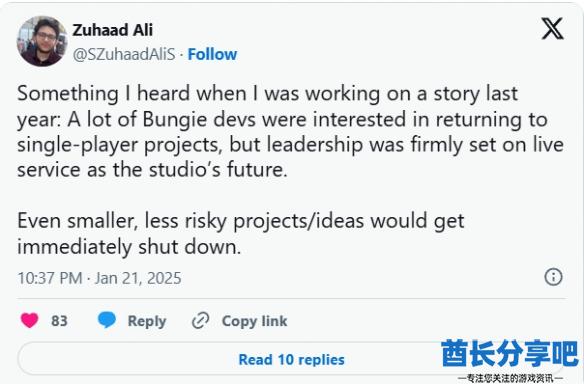Click the 83 likes count
Screen dimensions: 584x384
(x=59, y=321)
